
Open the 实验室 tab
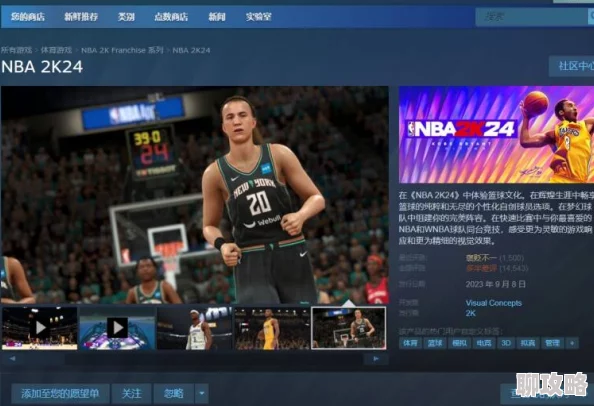pos(258,17)
